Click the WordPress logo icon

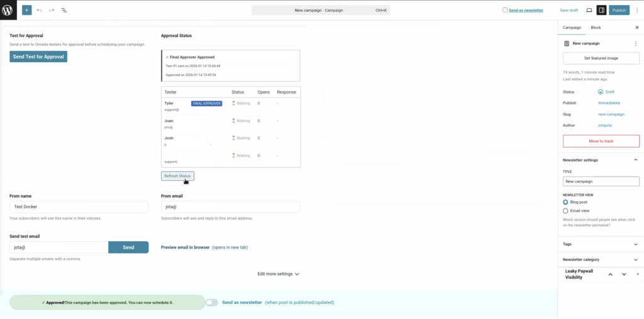pyautogui.click(x=9, y=10)
